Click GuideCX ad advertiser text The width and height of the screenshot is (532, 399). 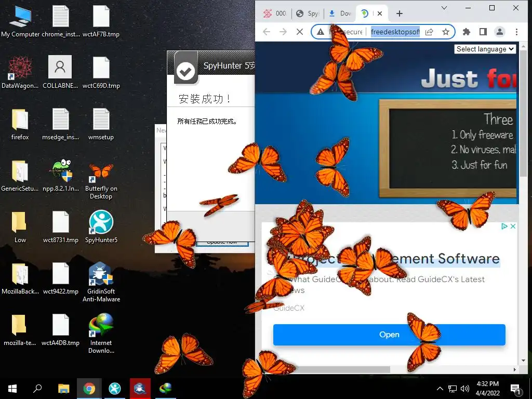289,308
